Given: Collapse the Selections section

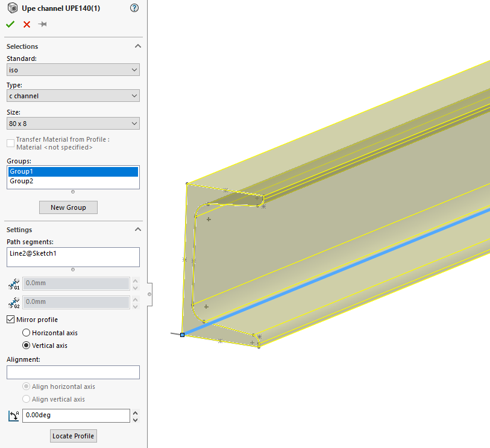Looking at the screenshot, I should click(x=137, y=46).
